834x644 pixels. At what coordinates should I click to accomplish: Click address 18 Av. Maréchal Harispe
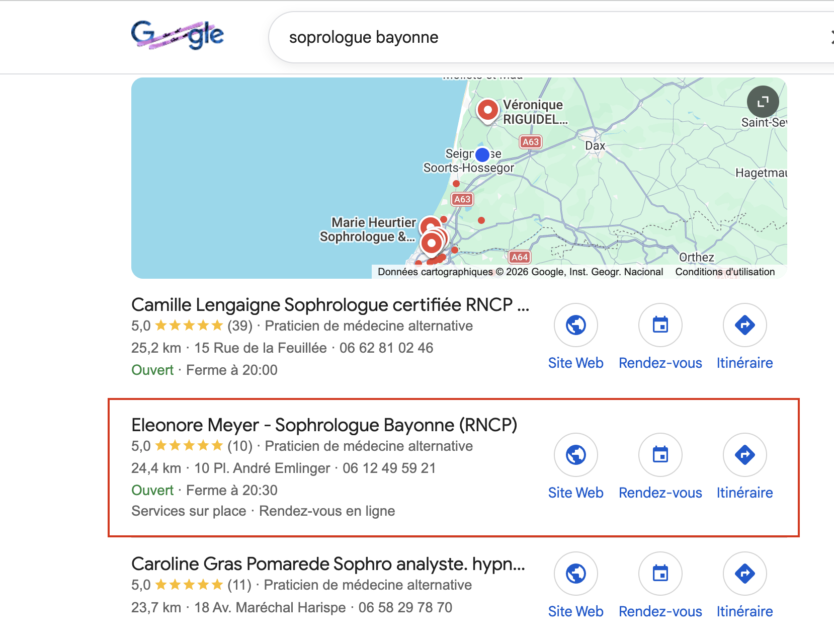click(x=270, y=608)
